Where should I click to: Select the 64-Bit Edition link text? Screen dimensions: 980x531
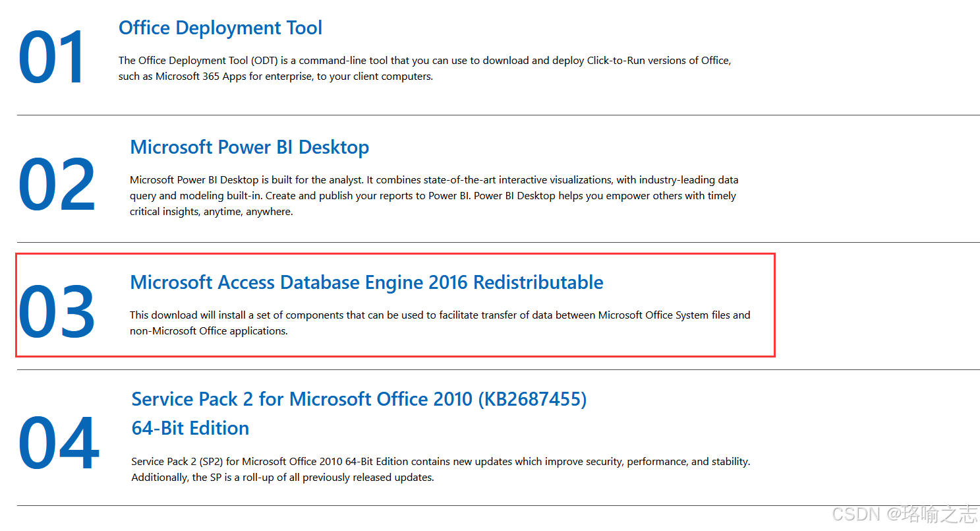pyautogui.click(x=190, y=428)
